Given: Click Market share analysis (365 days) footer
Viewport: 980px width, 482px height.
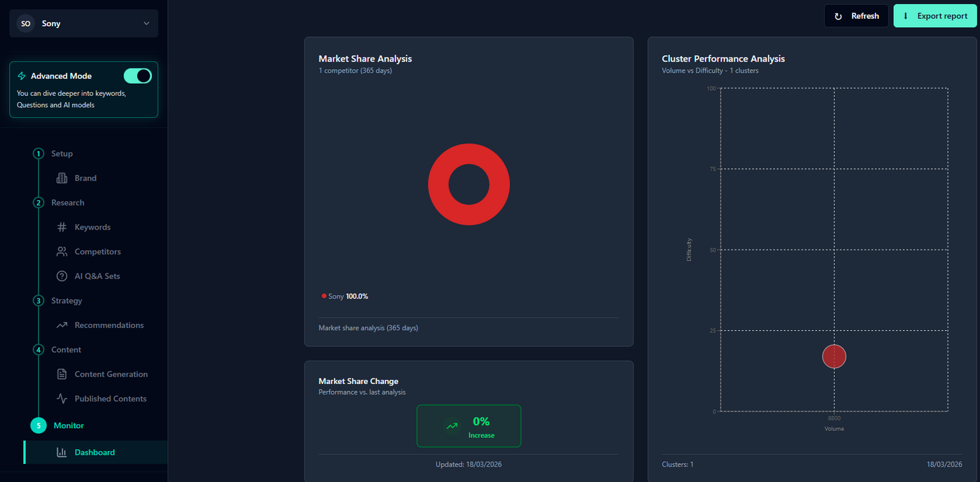Looking at the screenshot, I should point(368,327).
